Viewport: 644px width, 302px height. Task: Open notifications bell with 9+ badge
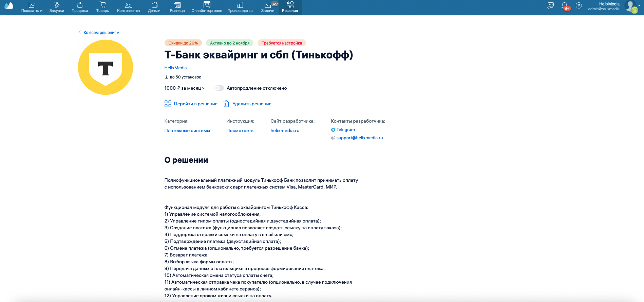(565, 6)
